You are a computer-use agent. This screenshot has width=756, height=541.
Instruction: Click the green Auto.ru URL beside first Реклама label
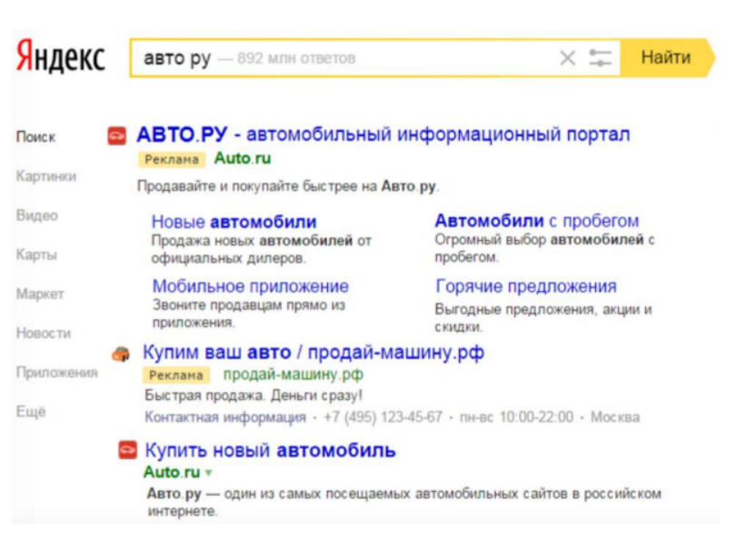click(x=243, y=158)
